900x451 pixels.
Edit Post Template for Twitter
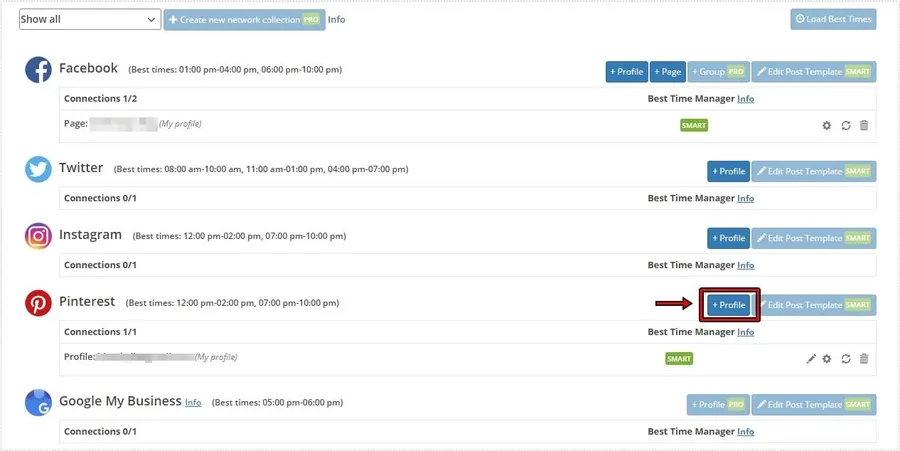point(813,171)
